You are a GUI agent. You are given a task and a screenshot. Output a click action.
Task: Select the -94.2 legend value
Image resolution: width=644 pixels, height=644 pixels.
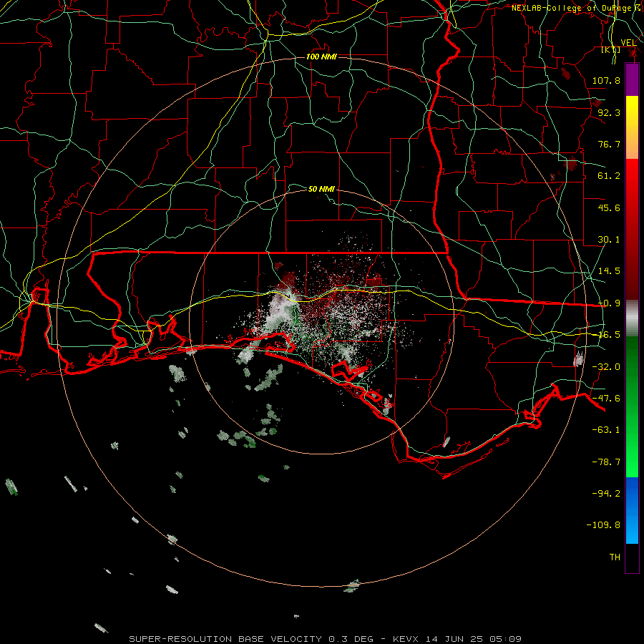point(606,493)
